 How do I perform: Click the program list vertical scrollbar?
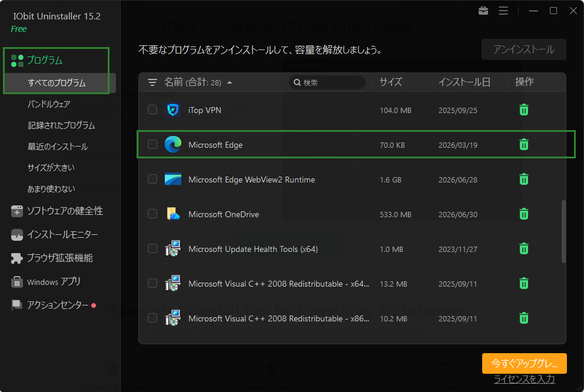pos(563,231)
